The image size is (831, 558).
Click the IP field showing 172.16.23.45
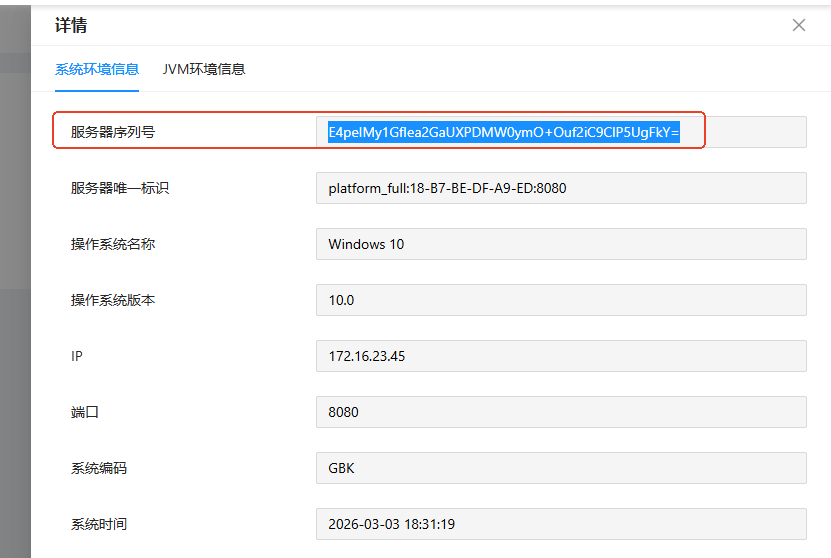560,356
